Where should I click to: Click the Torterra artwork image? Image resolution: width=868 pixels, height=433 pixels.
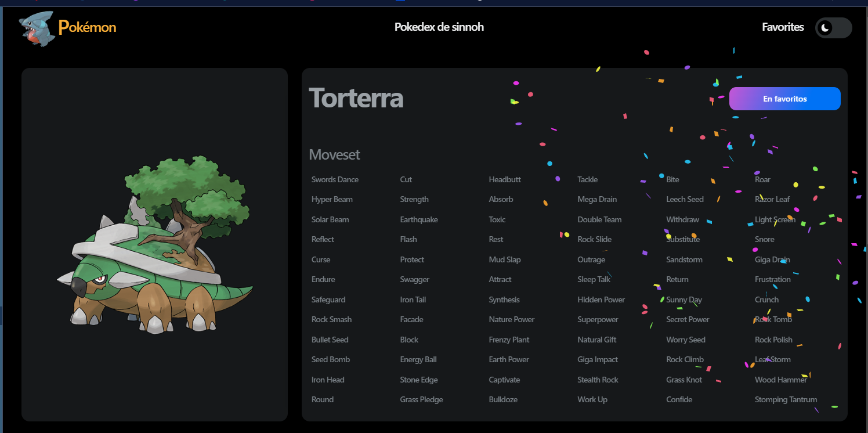[x=155, y=245]
